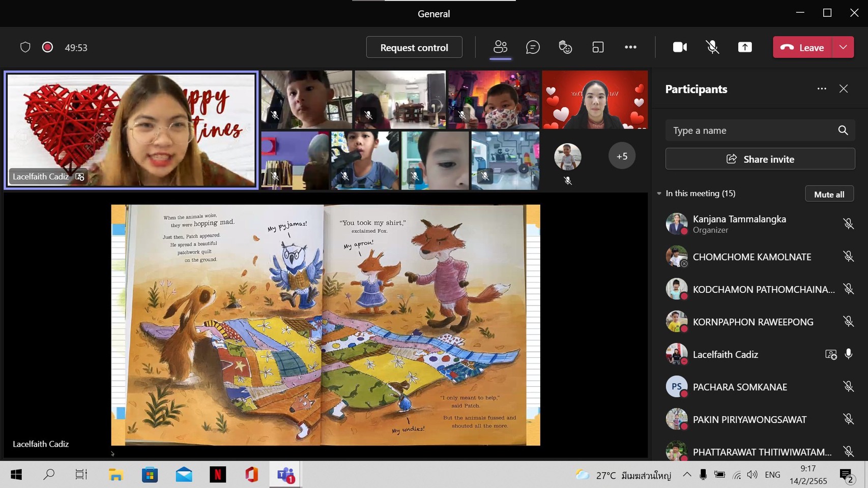
Task: Click PAKIN PIRIYAWONGSAWAT's muted mic icon
Action: (848, 419)
